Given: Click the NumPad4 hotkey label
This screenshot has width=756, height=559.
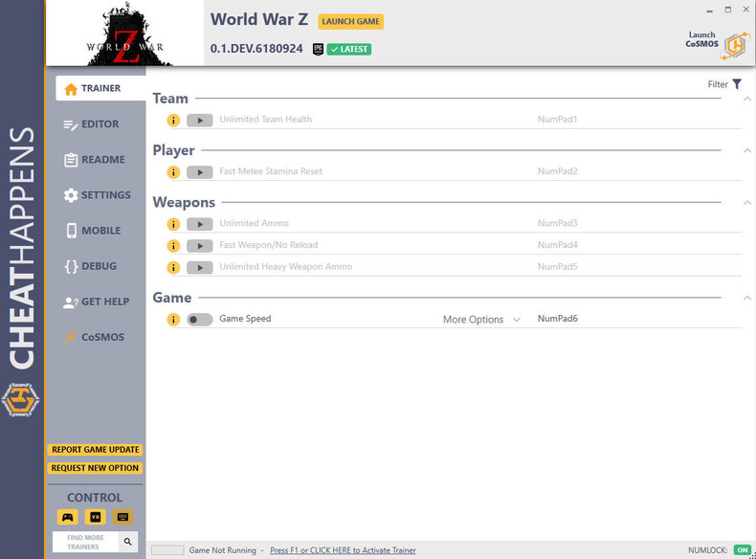Looking at the screenshot, I should (x=557, y=245).
